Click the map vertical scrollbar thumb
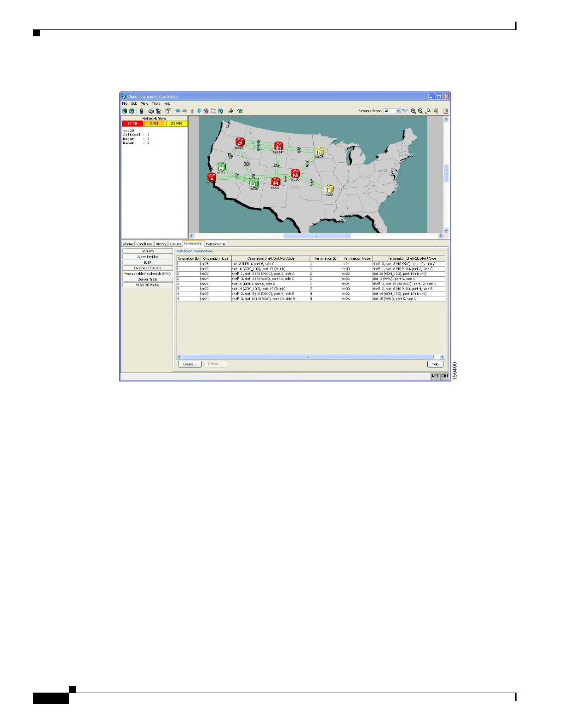Image resolution: width=563 pixels, height=728 pixels. pos(446,174)
